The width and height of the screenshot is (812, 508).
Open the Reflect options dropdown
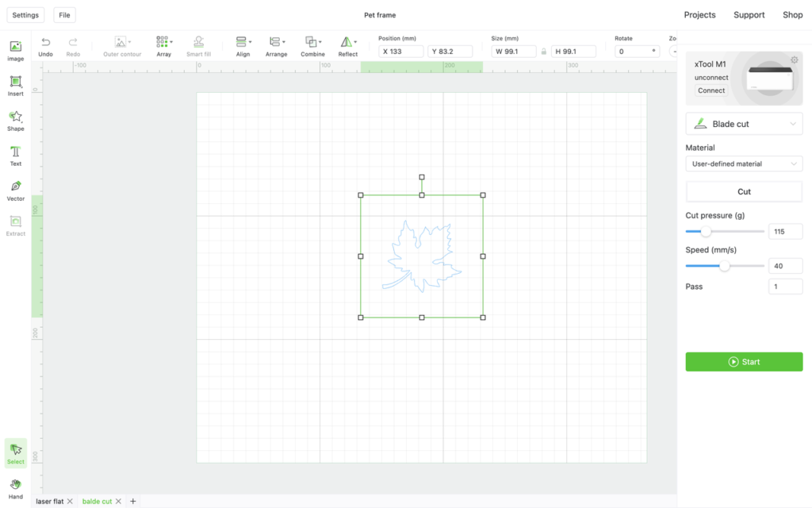tap(348, 46)
